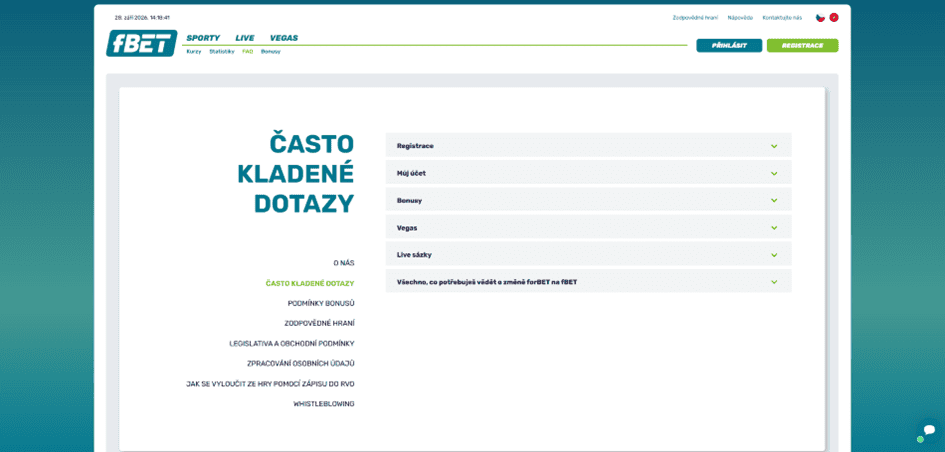Open the WHISTLEBLOWING page
Viewport: 945px width, 452px height.
pyautogui.click(x=324, y=404)
